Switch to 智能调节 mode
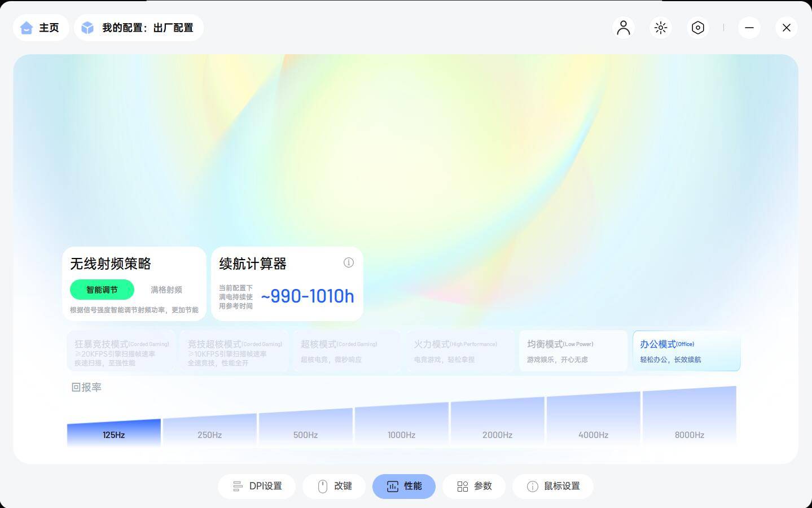 click(x=102, y=290)
